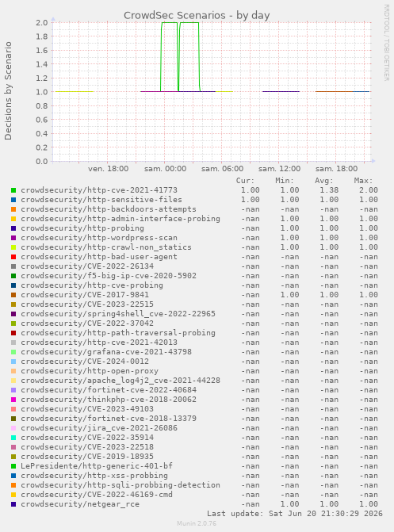Click the crowdsecurity/http-cve-2021-42013 label

click(x=99, y=343)
